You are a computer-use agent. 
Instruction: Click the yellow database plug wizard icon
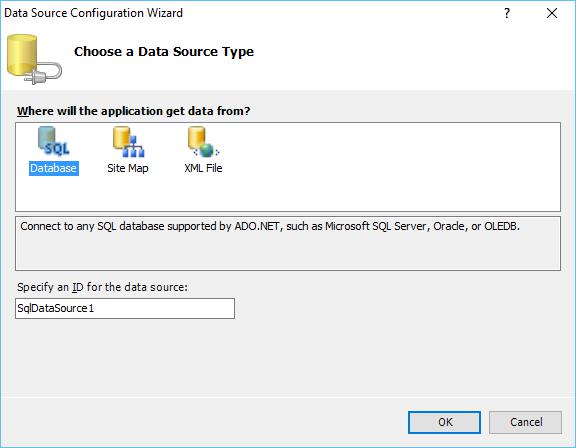pyautogui.click(x=34, y=59)
